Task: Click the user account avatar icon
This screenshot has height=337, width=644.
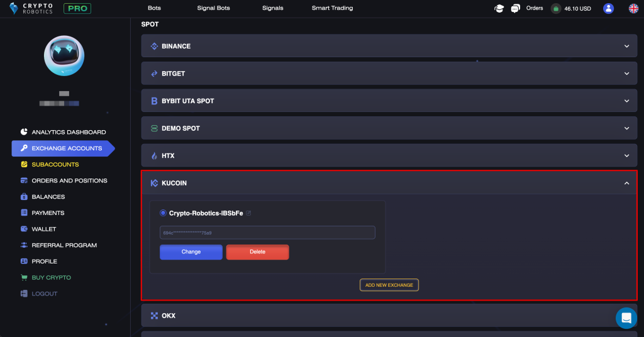Action: [x=608, y=8]
